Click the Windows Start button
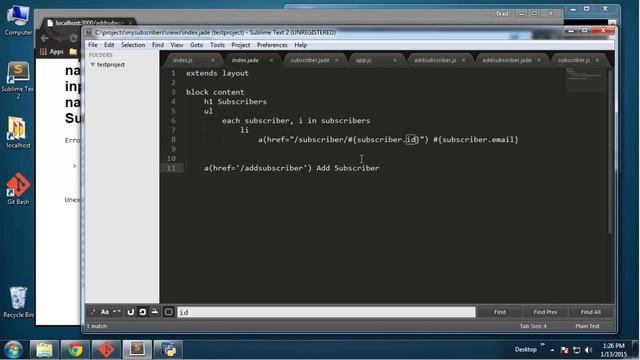 (x=13, y=350)
